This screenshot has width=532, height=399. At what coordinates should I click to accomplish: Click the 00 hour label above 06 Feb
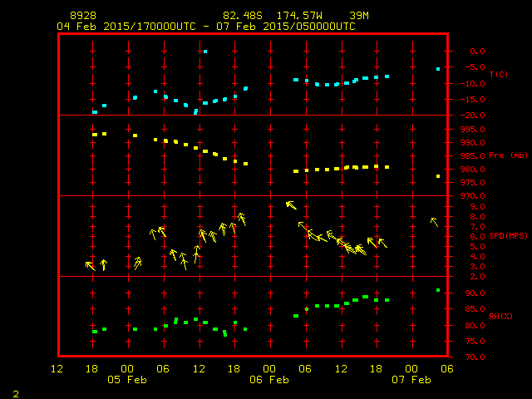pos(269,369)
